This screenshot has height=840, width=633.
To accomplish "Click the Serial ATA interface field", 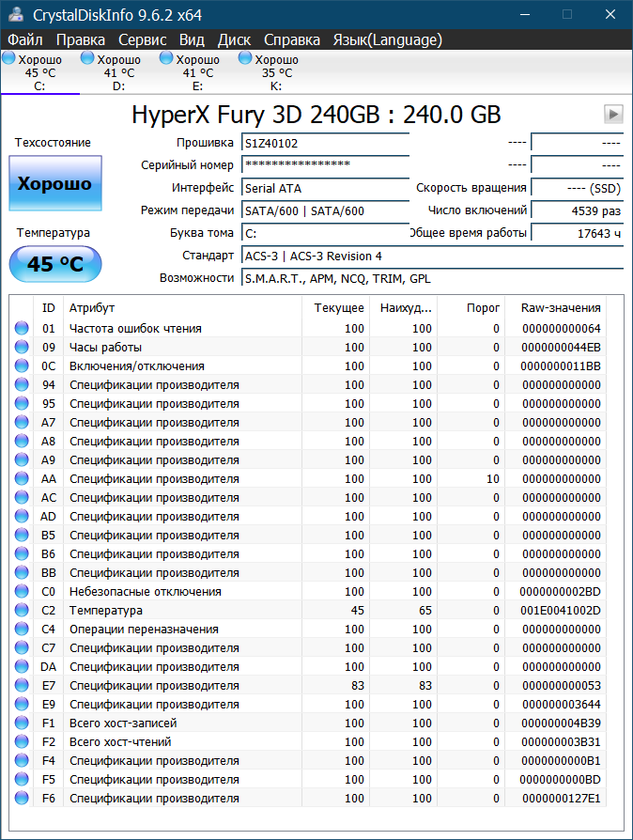I will (x=325, y=188).
